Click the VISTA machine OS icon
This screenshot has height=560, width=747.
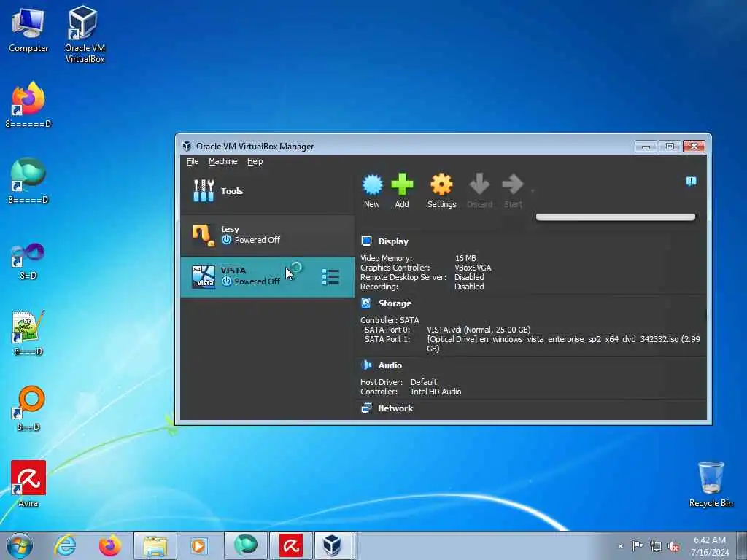204,276
